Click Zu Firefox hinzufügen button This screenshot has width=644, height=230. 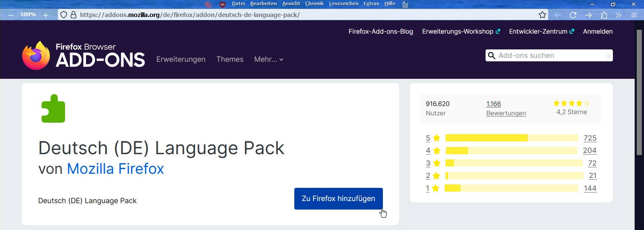pyautogui.click(x=339, y=198)
